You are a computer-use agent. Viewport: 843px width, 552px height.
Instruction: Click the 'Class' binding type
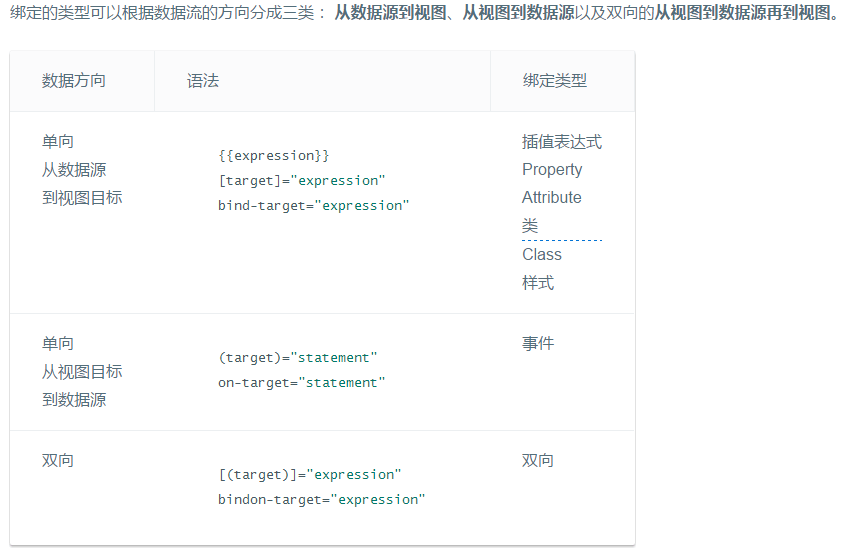(542, 254)
